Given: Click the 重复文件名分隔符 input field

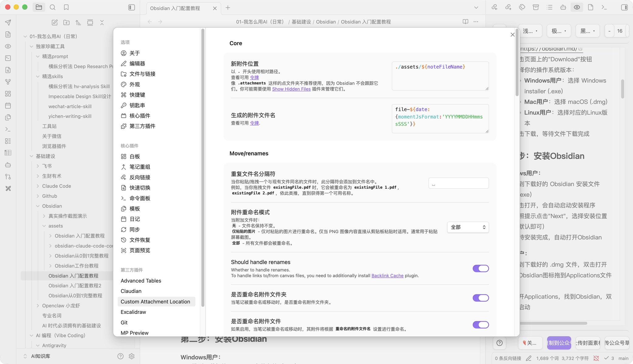Looking at the screenshot, I should pyautogui.click(x=459, y=183).
